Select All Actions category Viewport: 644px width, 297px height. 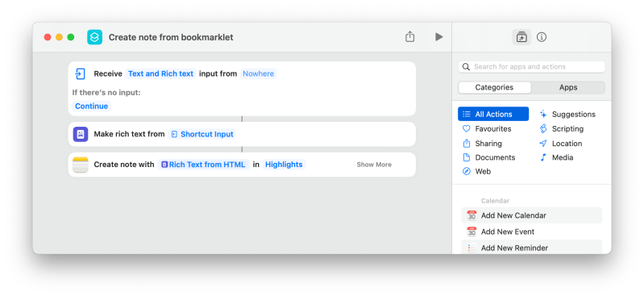(493, 114)
